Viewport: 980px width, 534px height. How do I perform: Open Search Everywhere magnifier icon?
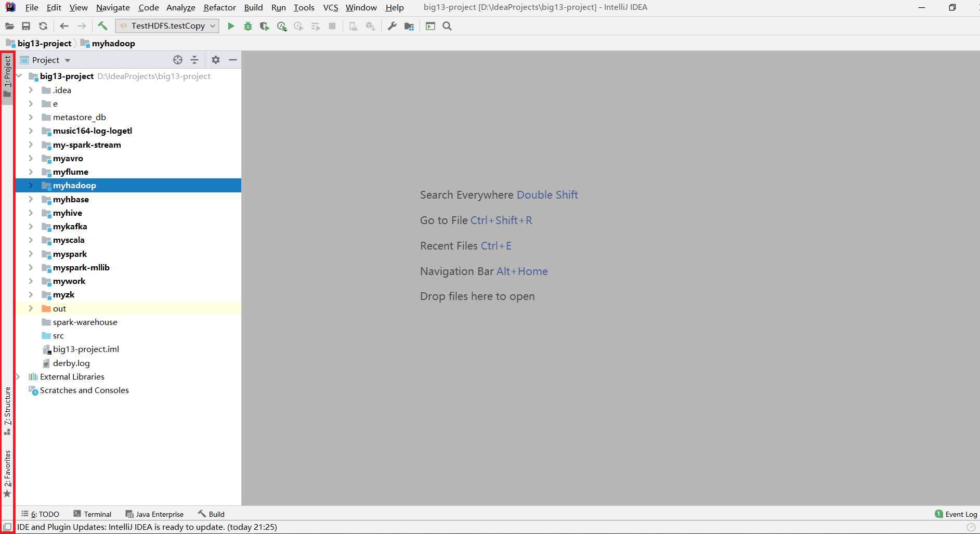pyautogui.click(x=447, y=26)
